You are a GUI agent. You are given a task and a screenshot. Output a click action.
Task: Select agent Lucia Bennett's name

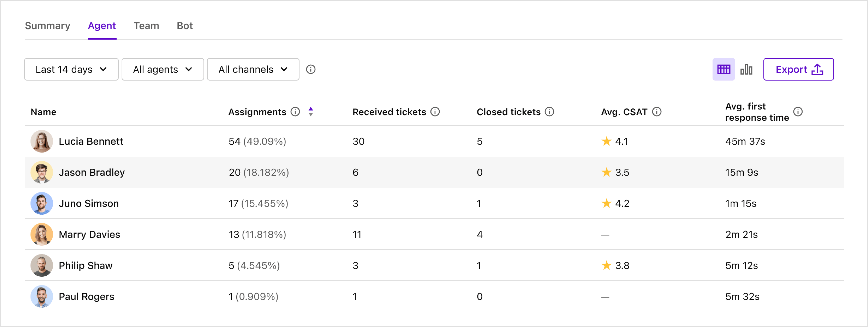coord(91,142)
